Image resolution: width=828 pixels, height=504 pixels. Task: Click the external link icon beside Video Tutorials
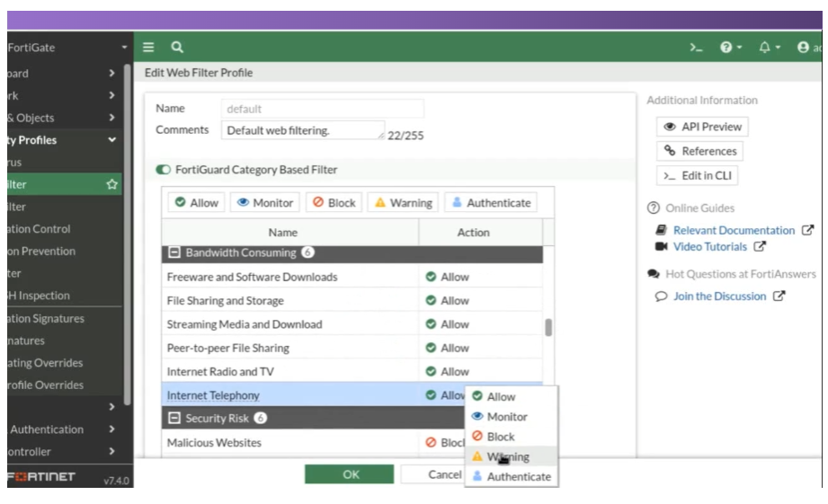click(760, 246)
